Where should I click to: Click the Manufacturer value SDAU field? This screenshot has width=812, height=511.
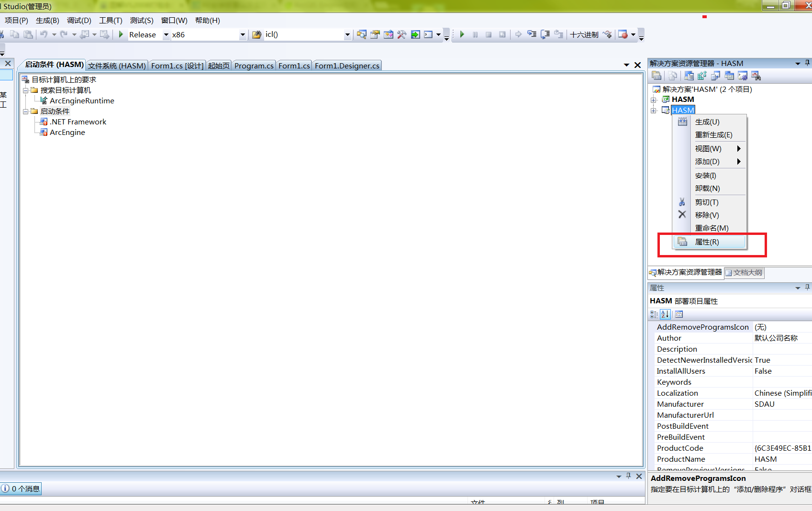pyautogui.click(x=782, y=404)
